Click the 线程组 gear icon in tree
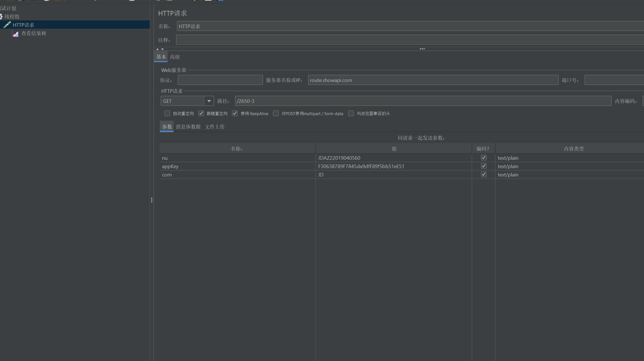The image size is (644, 361). click(x=1, y=17)
